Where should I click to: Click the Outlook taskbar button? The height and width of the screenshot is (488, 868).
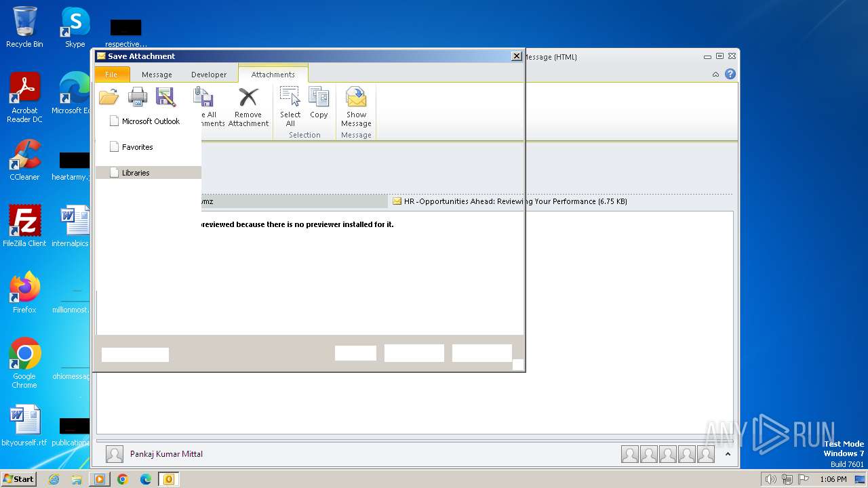(x=169, y=479)
